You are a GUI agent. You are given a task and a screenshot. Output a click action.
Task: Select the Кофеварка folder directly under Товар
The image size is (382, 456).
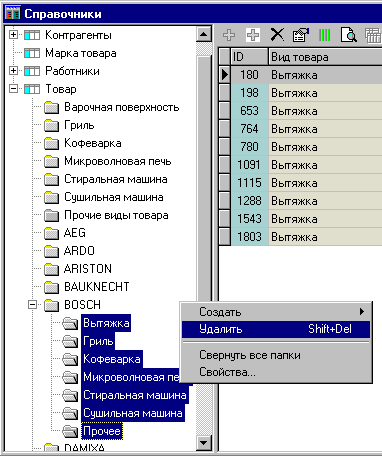(93, 143)
